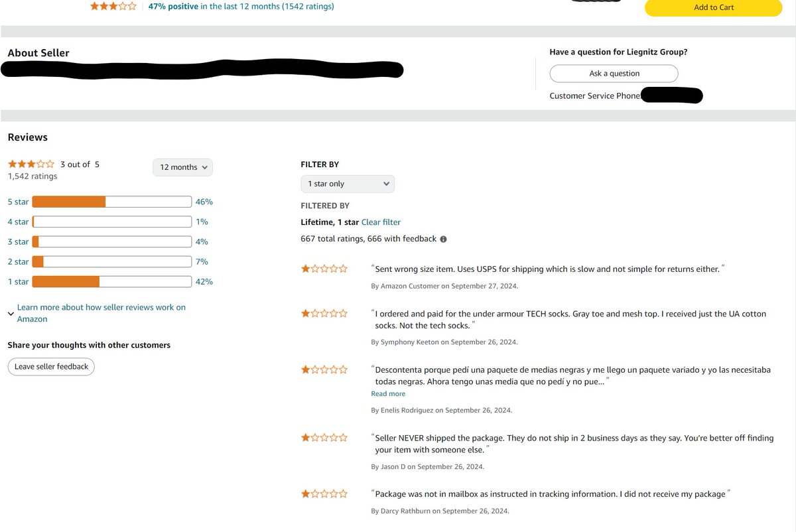Screen dimensions: 796x532
Task: Open 'Learn more about how seller reviews work on Amazon' link
Action: 101,313
